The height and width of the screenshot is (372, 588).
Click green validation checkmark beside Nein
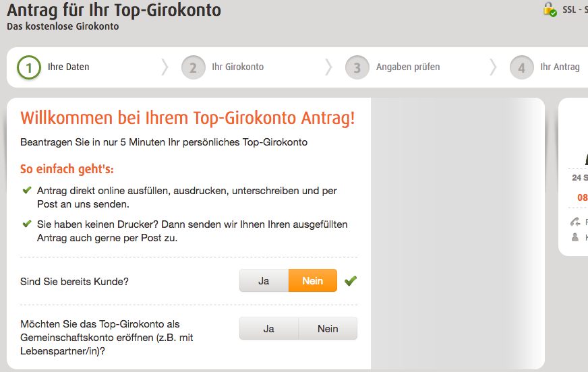coord(351,281)
